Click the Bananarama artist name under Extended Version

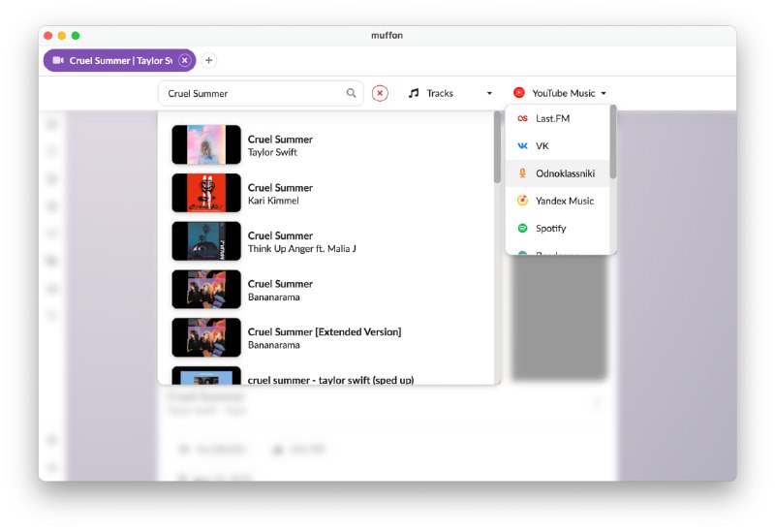tap(274, 345)
